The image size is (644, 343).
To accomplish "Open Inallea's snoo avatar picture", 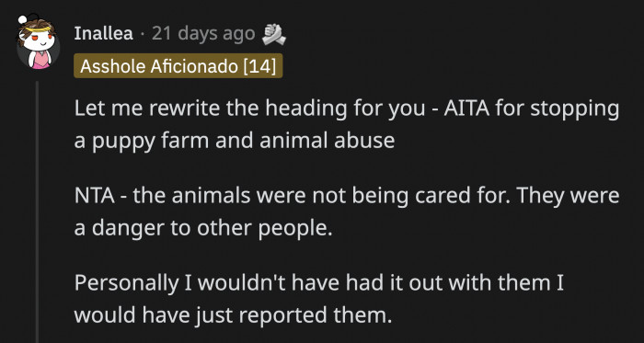I will (39, 43).
